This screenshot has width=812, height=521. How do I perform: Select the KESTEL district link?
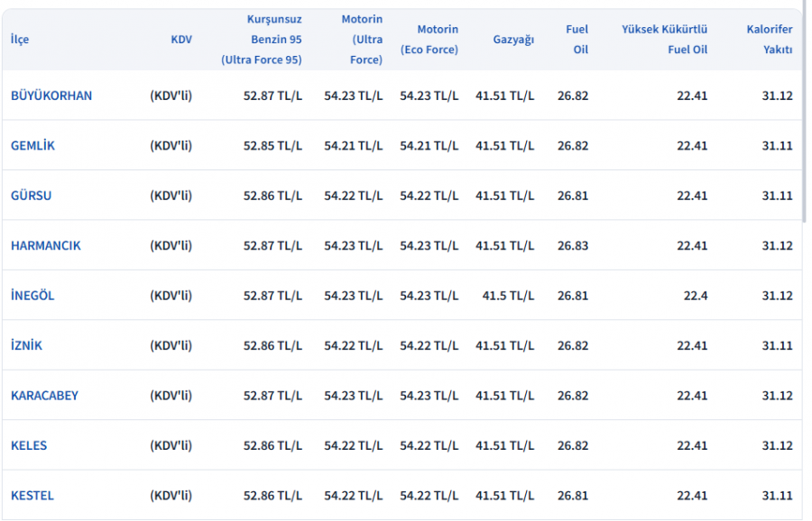pyautogui.click(x=32, y=496)
